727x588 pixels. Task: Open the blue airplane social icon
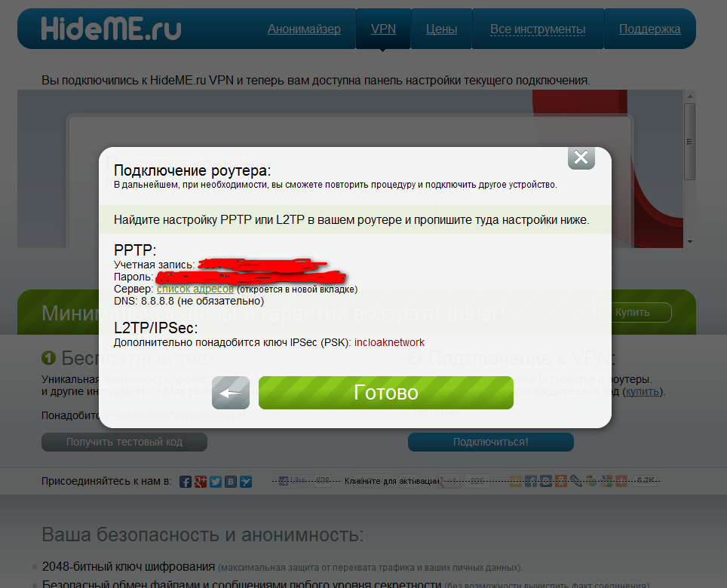[246, 482]
